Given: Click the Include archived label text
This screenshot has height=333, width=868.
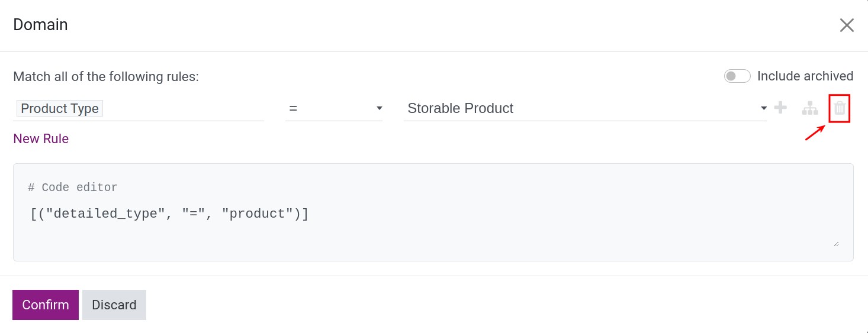Looking at the screenshot, I should point(805,76).
